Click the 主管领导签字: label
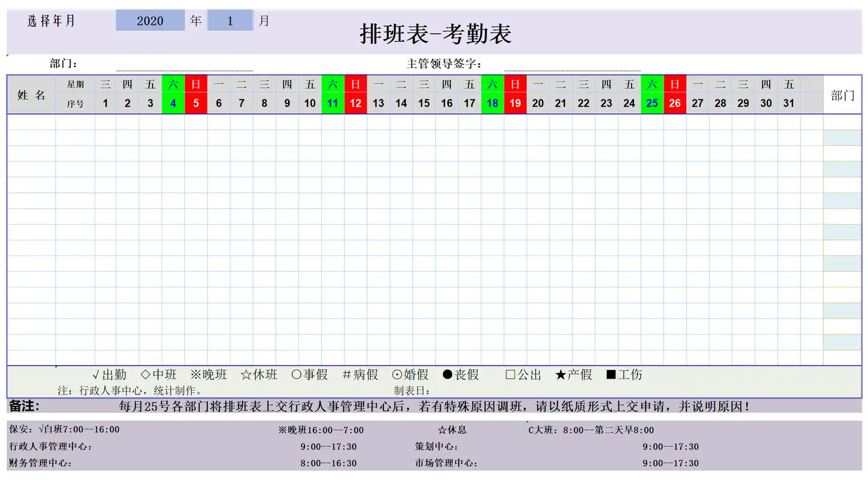The height and width of the screenshot is (480, 868). coord(445,64)
